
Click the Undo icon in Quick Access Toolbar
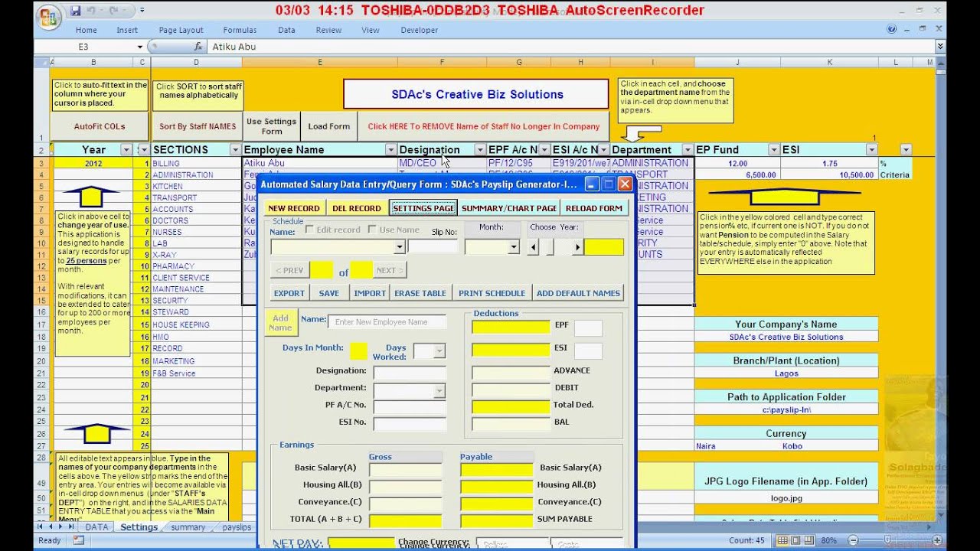pyautogui.click(x=92, y=11)
